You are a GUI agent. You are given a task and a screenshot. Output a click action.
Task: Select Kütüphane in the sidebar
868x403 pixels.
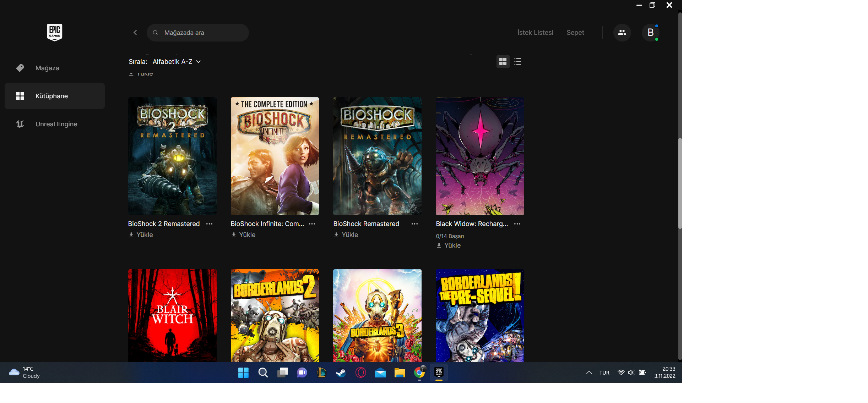55,96
